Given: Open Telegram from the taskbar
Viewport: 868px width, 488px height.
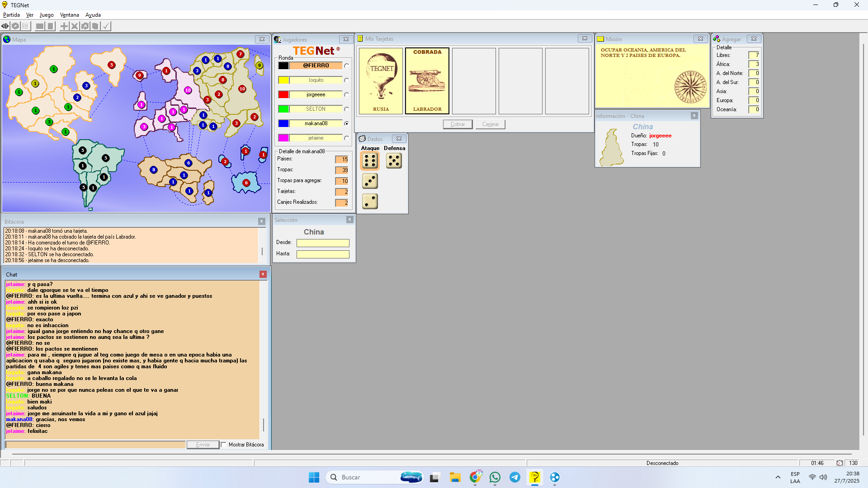Looking at the screenshot, I should tap(515, 477).
